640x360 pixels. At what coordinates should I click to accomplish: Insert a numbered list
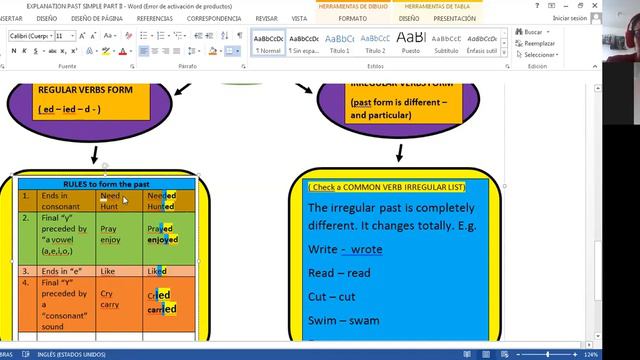[160, 36]
